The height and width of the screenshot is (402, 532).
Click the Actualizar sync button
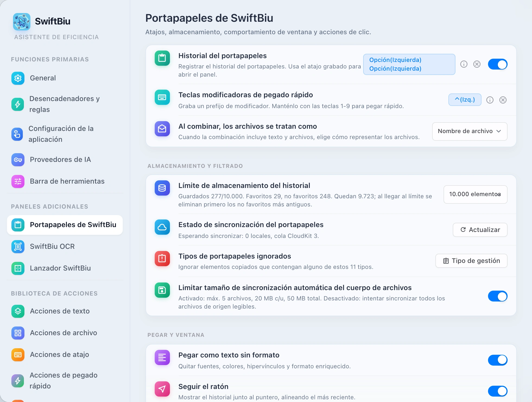pyautogui.click(x=480, y=230)
